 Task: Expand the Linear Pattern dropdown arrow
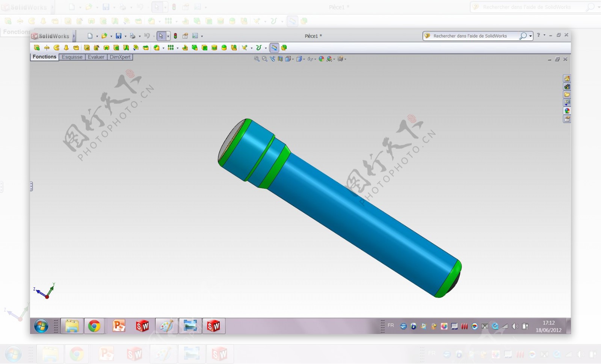[177, 48]
